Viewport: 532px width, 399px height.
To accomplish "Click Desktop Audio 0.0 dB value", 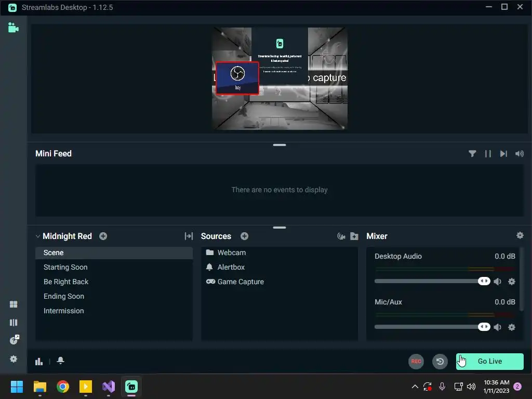I will 505,257.
